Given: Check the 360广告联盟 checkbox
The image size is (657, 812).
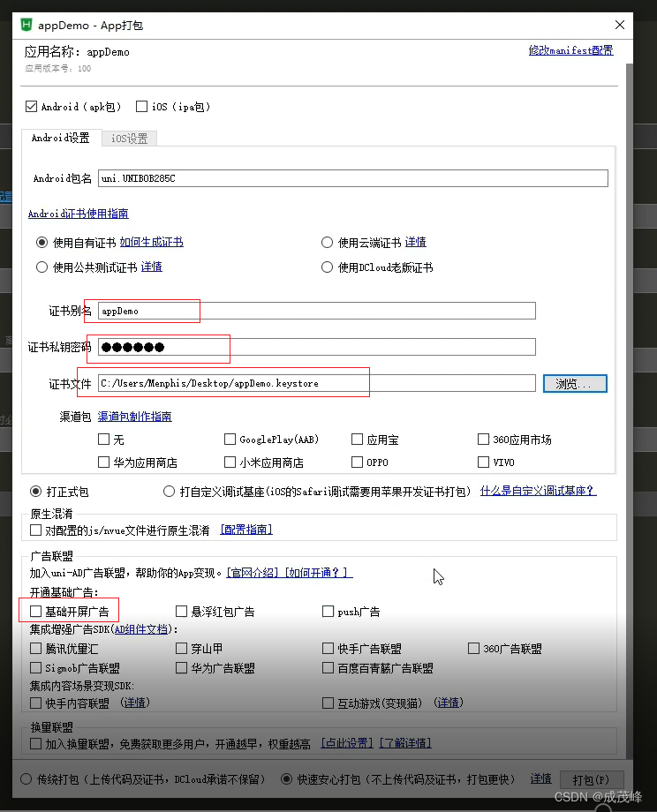Looking at the screenshot, I should click(473, 649).
